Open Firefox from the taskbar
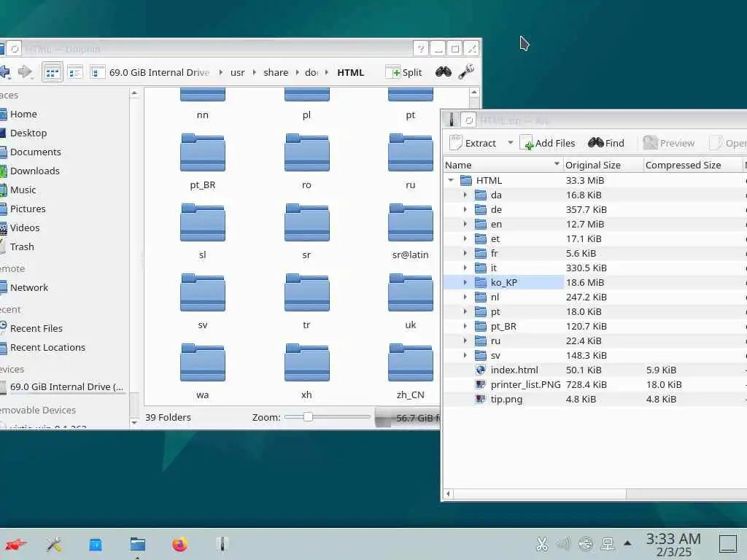This screenshot has height=560, width=747. pos(179,544)
